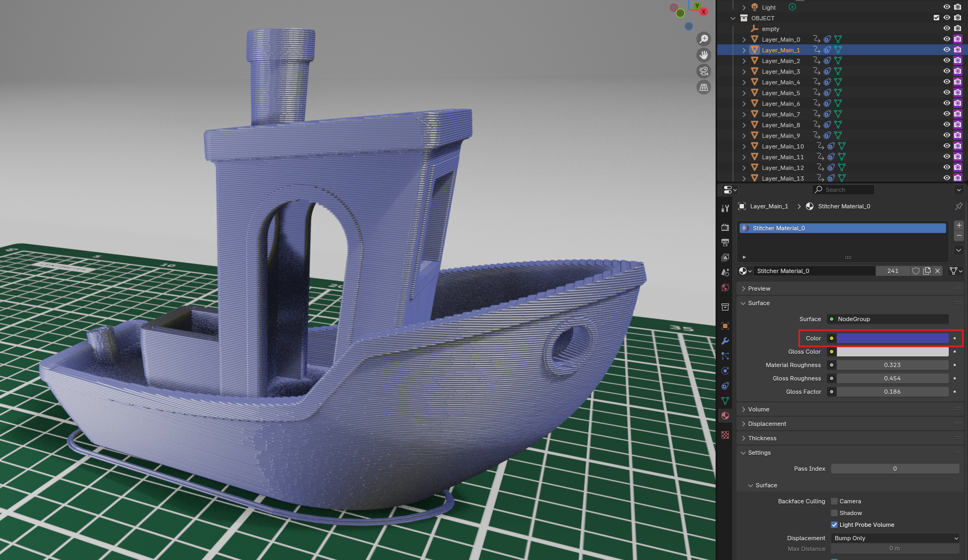Open the Gloss Color swatch
This screenshot has width=968, height=560.
892,352
